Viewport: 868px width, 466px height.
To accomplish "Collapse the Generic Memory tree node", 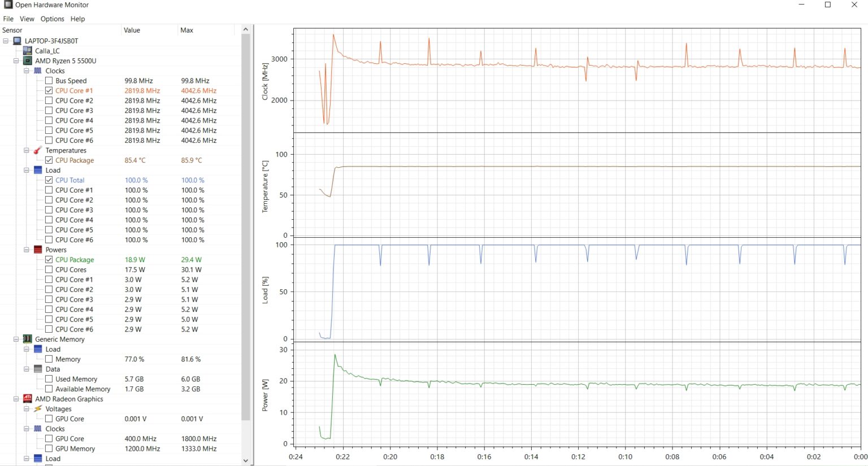I will tap(16, 339).
